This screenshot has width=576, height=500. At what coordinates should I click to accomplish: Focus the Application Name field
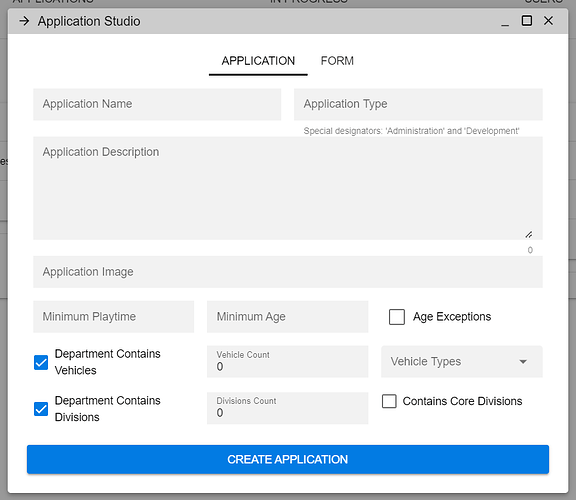click(157, 104)
